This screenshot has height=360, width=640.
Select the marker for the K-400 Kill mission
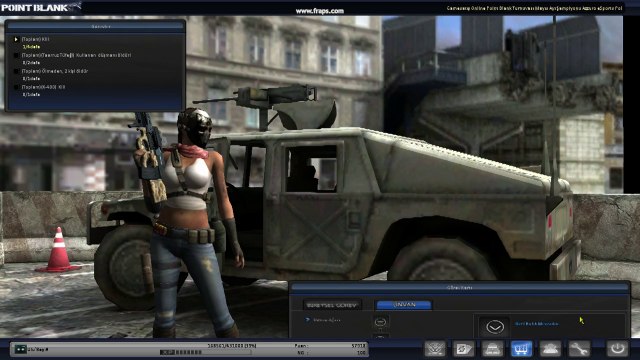point(16,87)
